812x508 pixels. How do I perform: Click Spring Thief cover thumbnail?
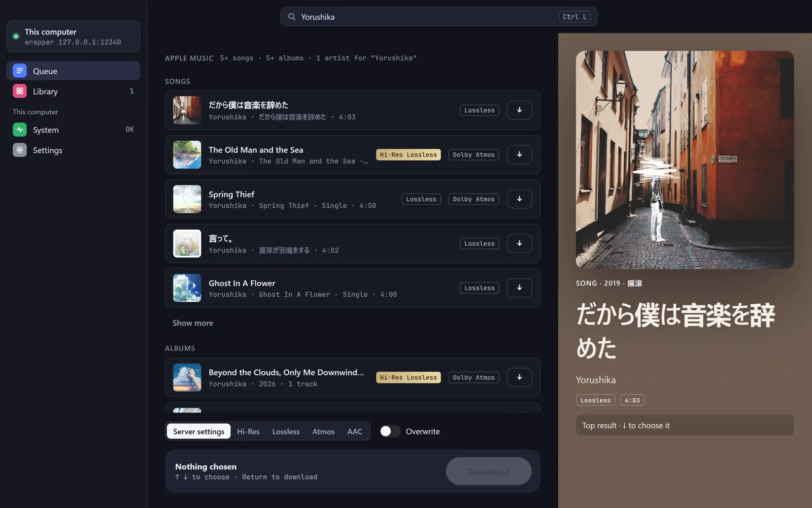187,199
